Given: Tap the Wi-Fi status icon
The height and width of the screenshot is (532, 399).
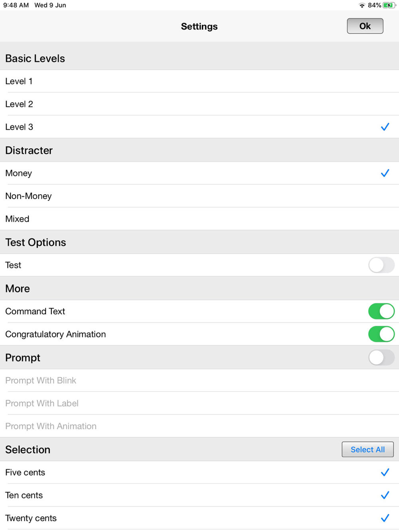Looking at the screenshot, I should pyautogui.click(x=362, y=5).
